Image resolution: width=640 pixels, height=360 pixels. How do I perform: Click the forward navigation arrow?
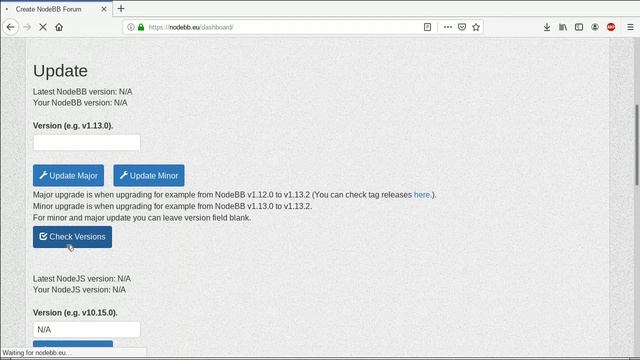tap(27, 27)
